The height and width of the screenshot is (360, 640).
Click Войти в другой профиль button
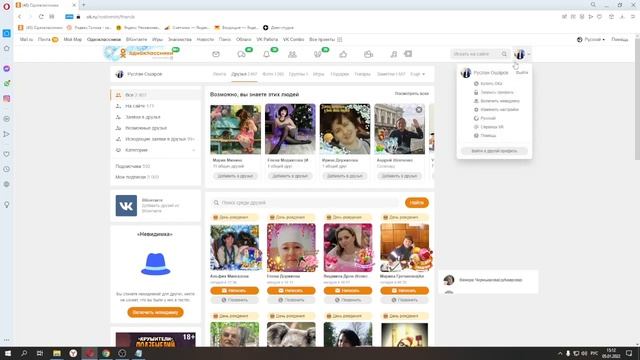(x=494, y=151)
